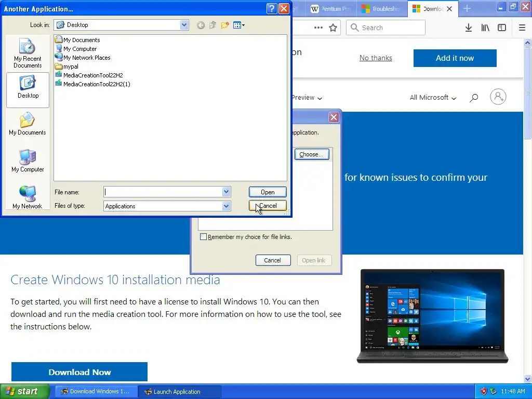This screenshot has width=532, height=399.
Task: Select My Network Places in file list
Action: tap(83, 58)
